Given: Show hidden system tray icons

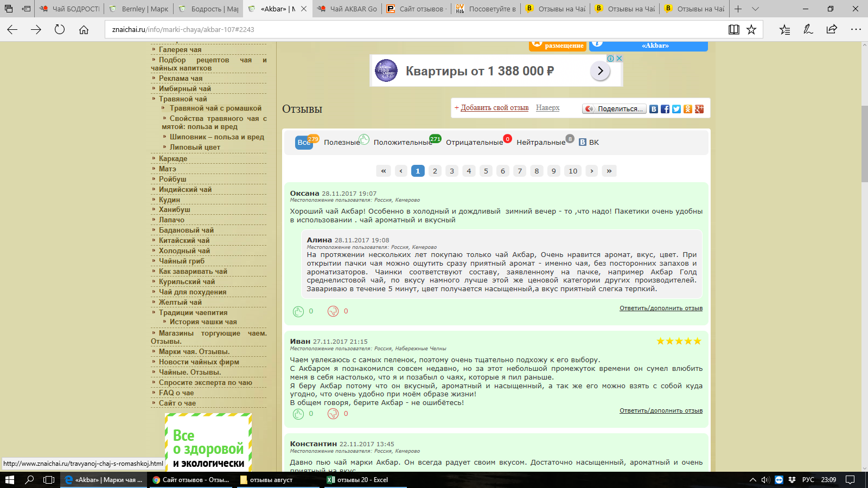Looking at the screenshot, I should click(x=752, y=480).
